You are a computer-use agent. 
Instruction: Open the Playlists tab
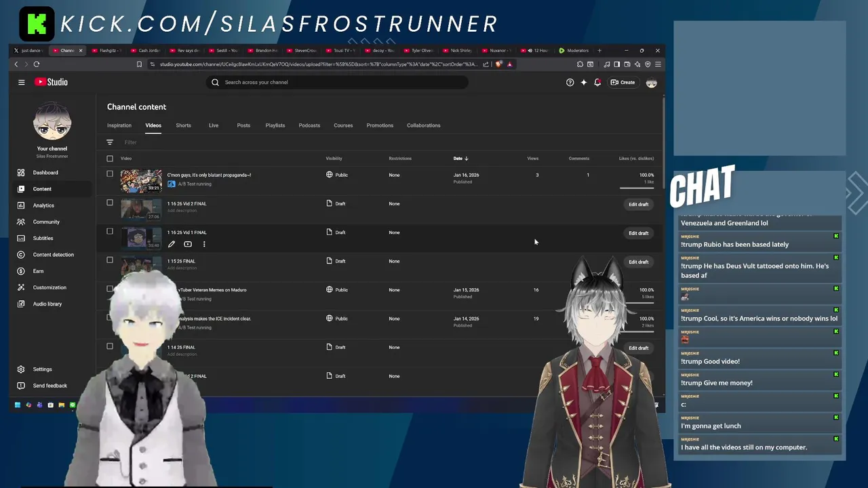click(x=275, y=125)
